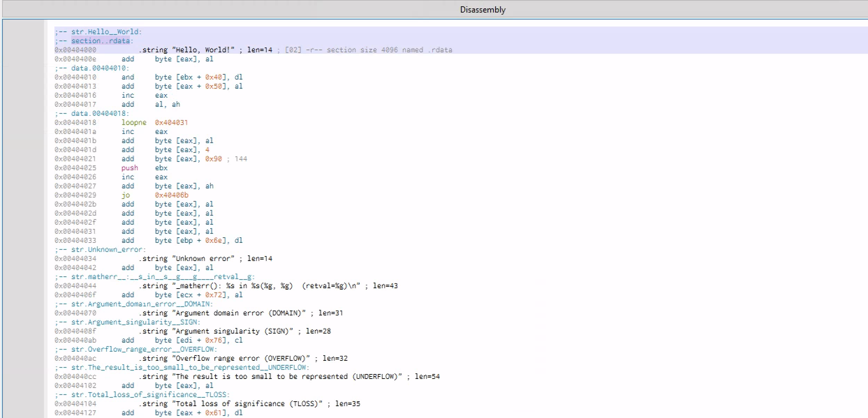Click the "Argument singularity (SIGN)" string
Screen dimensions: 868x418
coord(233,331)
